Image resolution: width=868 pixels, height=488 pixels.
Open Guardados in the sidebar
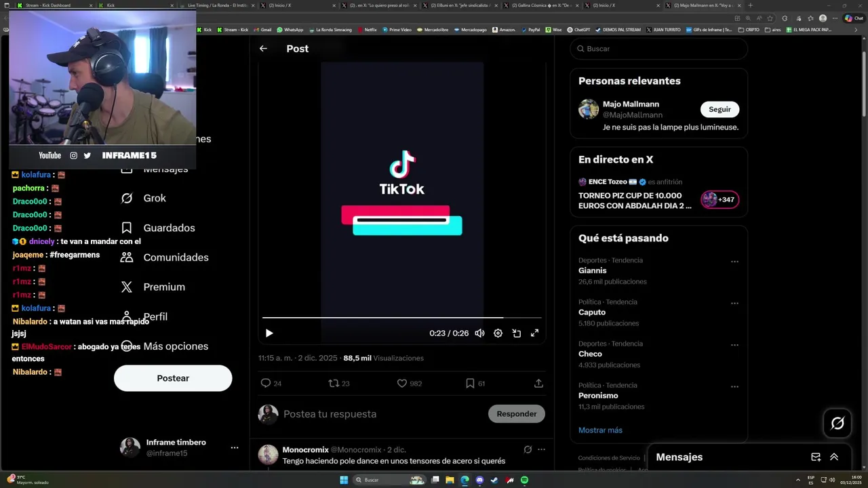pos(158,228)
